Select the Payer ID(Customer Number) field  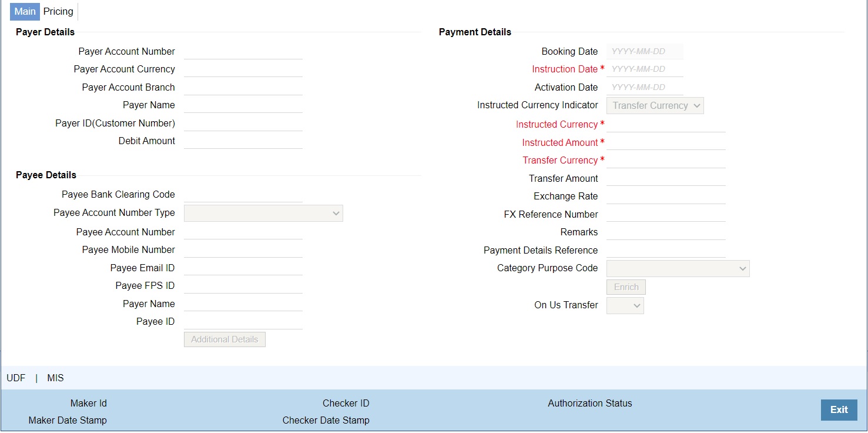(x=243, y=124)
